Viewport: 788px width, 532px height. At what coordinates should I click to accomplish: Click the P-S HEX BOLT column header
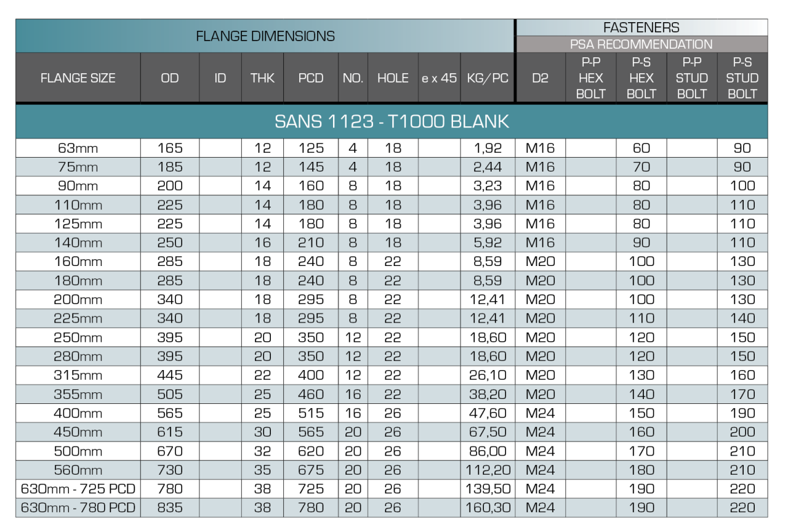click(x=641, y=78)
